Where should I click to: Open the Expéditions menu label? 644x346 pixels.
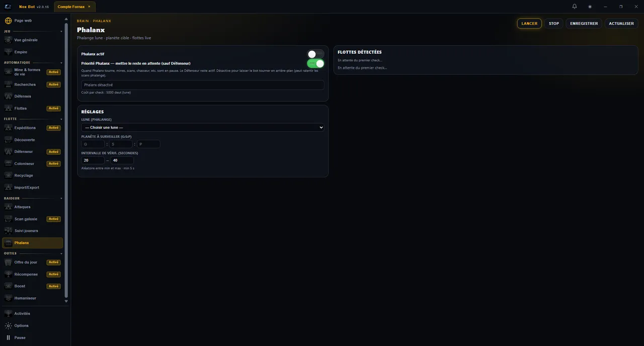[x=25, y=128]
